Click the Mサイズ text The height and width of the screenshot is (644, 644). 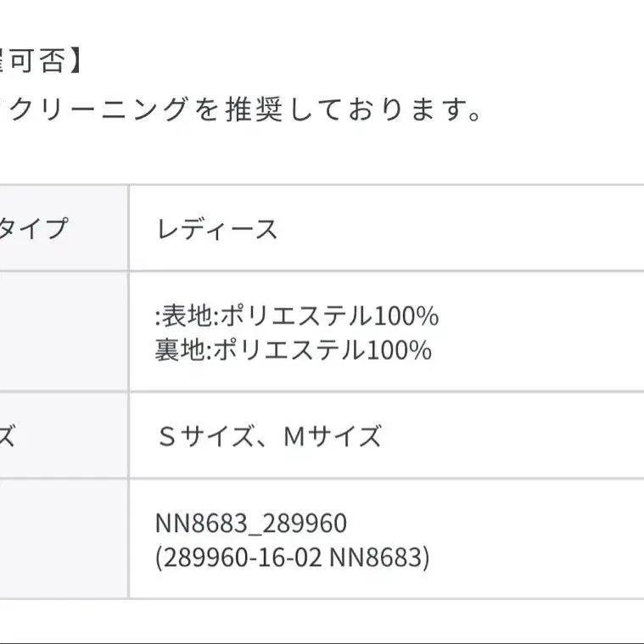click(x=333, y=437)
